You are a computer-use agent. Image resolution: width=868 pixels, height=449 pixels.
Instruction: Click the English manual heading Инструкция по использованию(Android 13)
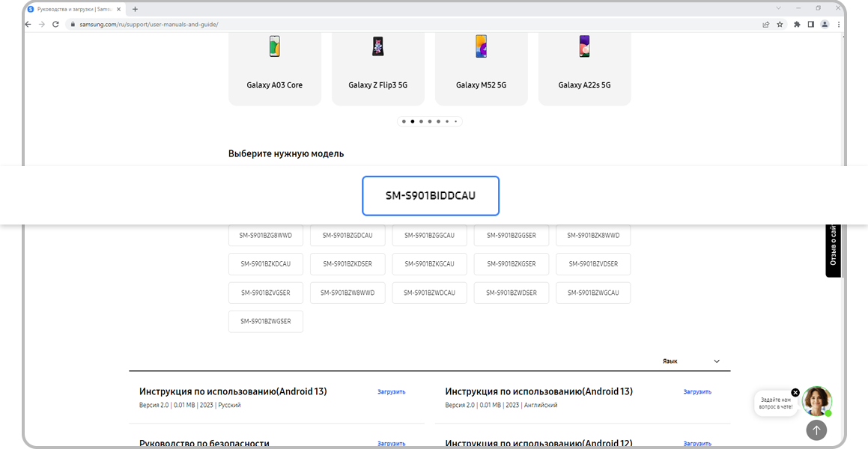coord(538,391)
